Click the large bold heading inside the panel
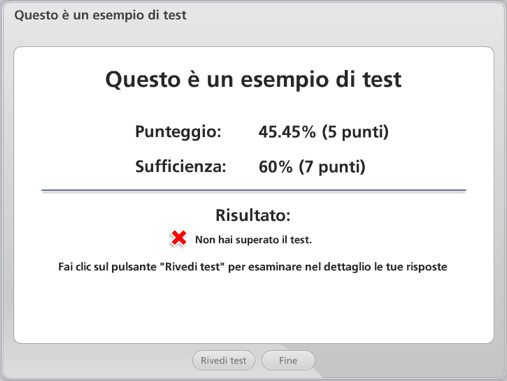 pyautogui.click(x=253, y=79)
